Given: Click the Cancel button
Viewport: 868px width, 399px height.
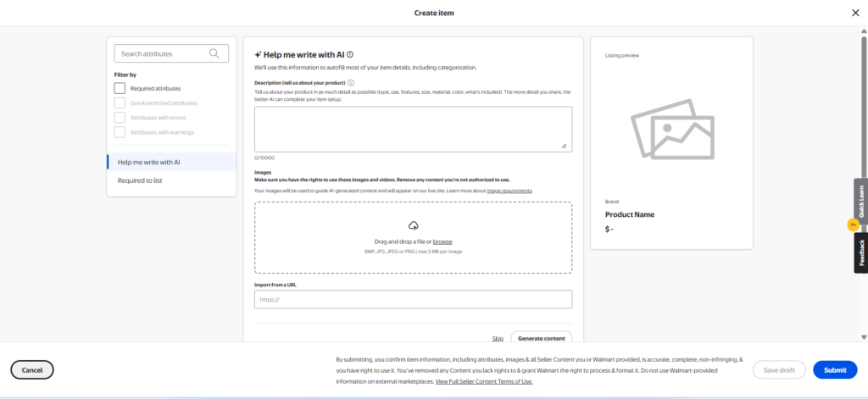Looking at the screenshot, I should click(32, 369).
